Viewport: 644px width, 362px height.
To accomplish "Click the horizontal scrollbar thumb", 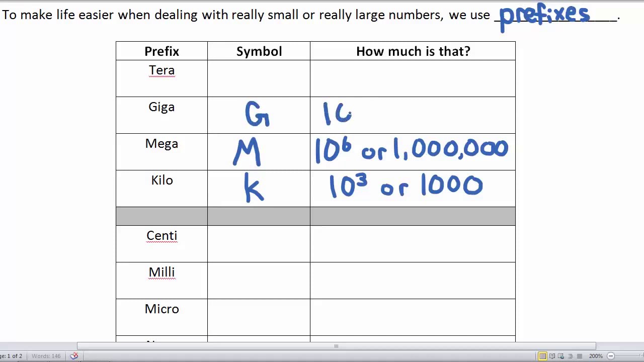I will 336,346.
